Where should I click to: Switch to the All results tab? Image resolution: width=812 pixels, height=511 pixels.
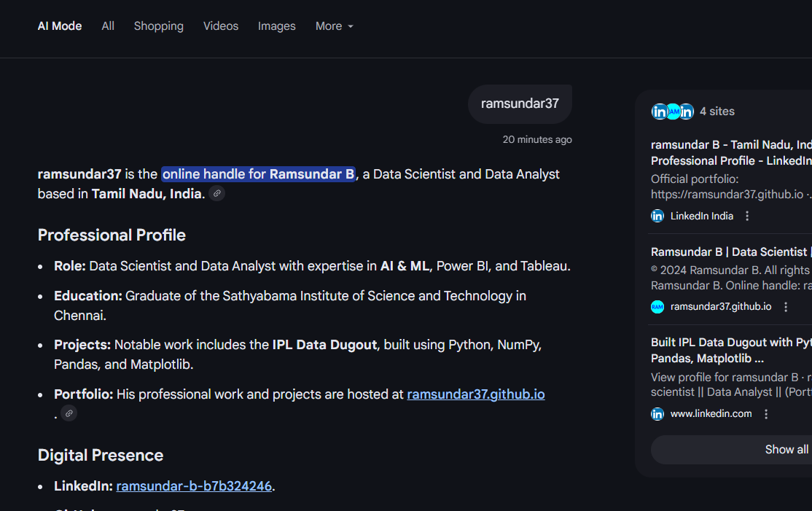pos(108,26)
